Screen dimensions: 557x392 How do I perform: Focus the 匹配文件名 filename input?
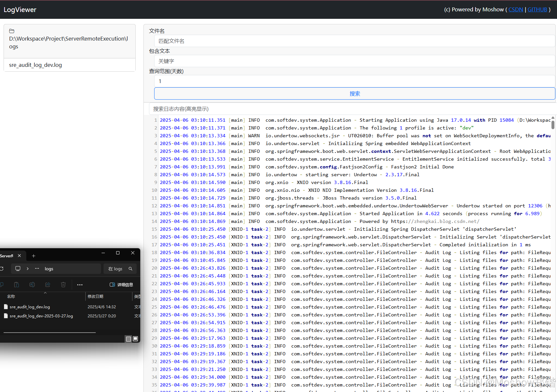[354, 41]
